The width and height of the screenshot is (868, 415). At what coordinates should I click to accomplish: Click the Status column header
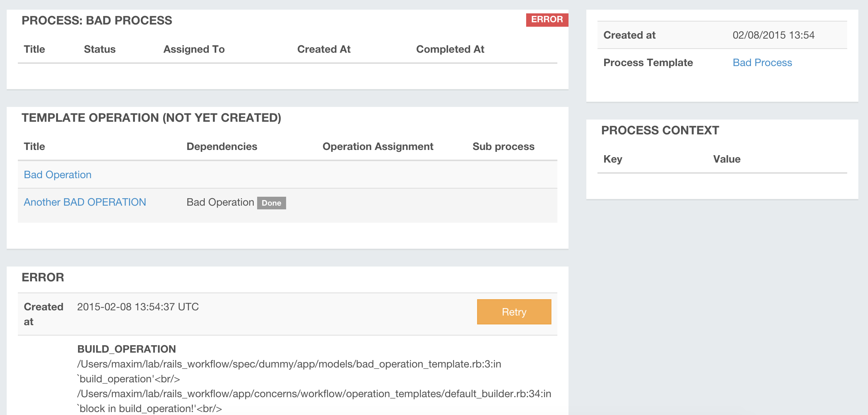click(x=100, y=49)
